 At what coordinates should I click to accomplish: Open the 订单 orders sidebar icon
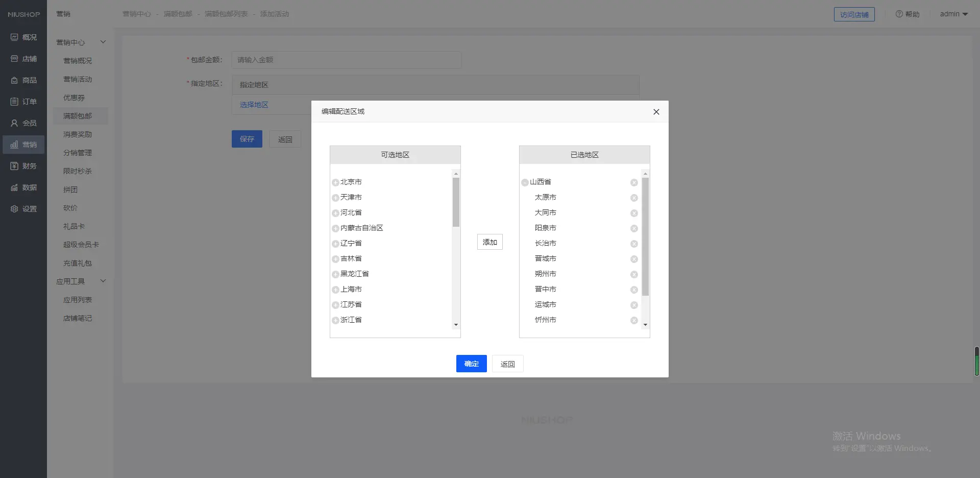pyautogui.click(x=14, y=102)
